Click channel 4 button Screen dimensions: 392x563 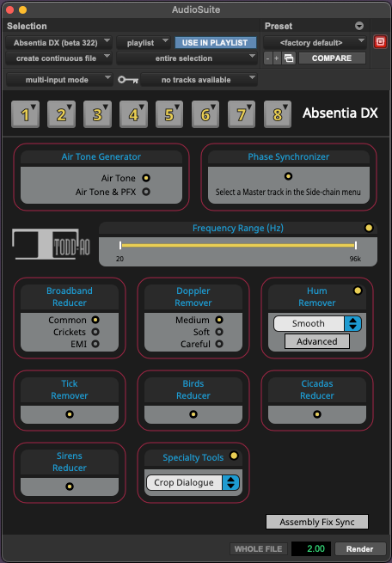click(x=133, y=114)
